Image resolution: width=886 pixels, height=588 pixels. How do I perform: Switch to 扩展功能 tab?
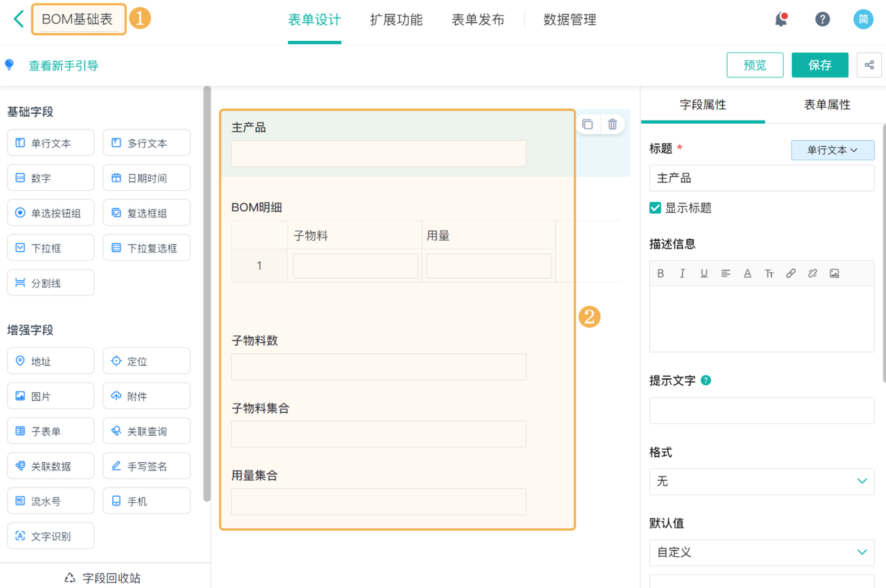pos(396,20)
